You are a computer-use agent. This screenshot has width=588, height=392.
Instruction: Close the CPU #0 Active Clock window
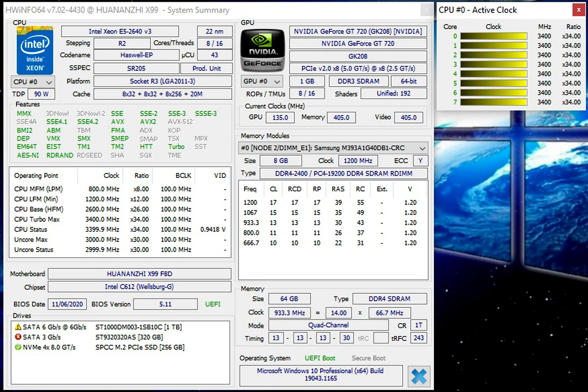pyautogui.click(x=579, y=10)
